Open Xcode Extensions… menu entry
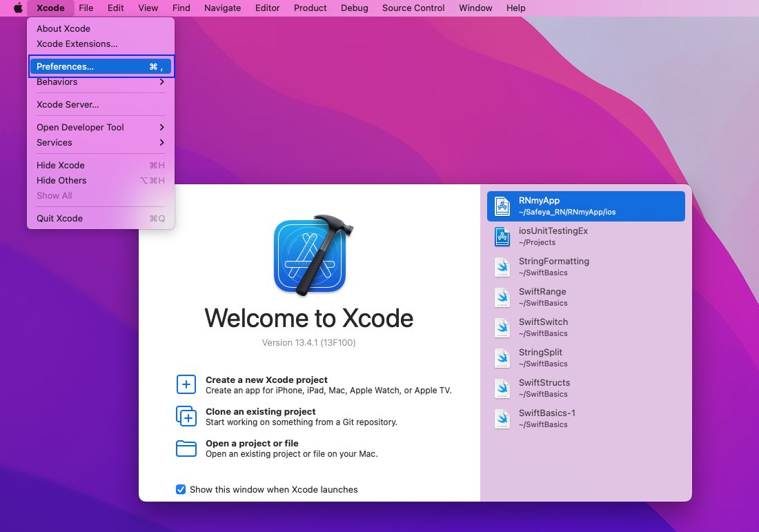The height and width of the screenshot is (532, 759). tap(101, 43)
